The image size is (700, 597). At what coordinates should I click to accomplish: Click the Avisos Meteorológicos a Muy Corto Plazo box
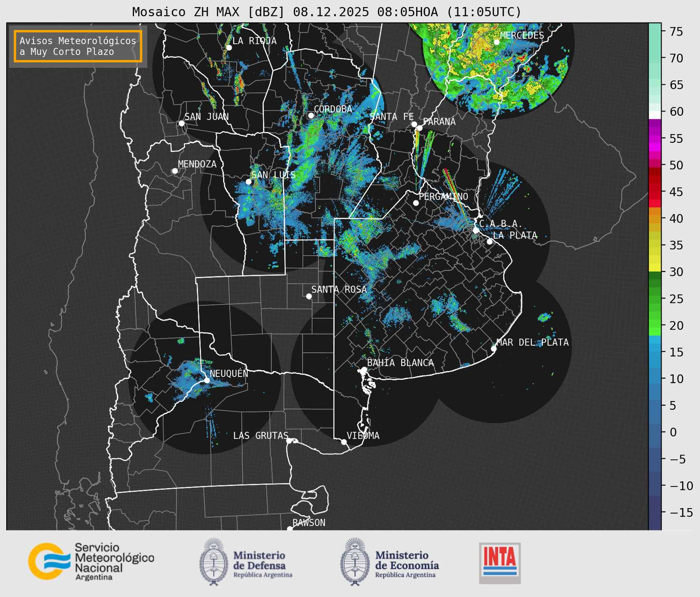78,46
